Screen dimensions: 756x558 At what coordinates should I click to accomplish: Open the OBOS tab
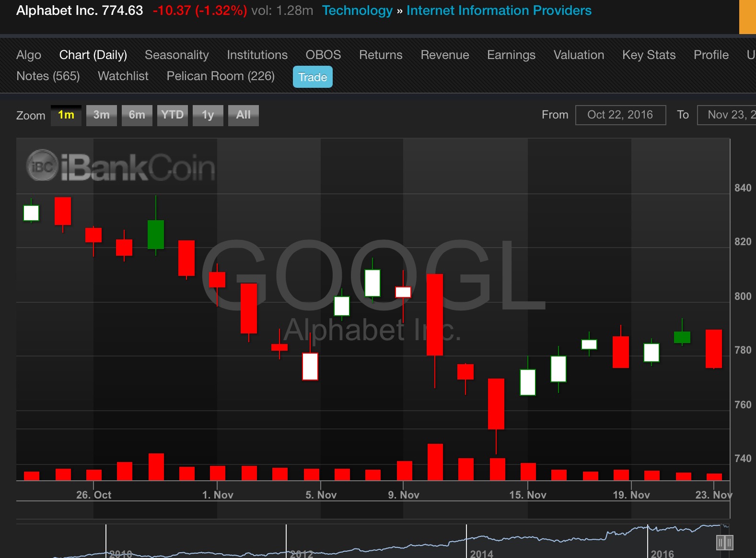(324, 55)
